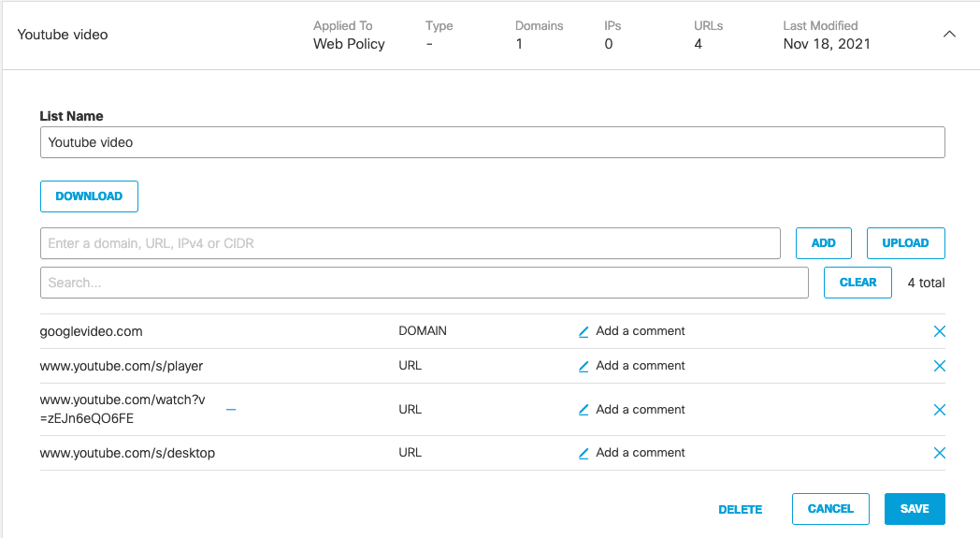
Task: Click pencil icon for /s/desktop row
Action: click(x=584, y=453)
